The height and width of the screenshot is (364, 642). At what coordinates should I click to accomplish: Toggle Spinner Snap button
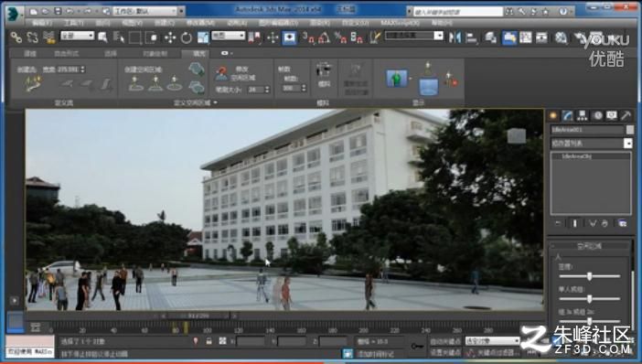(x=357, y=37)
